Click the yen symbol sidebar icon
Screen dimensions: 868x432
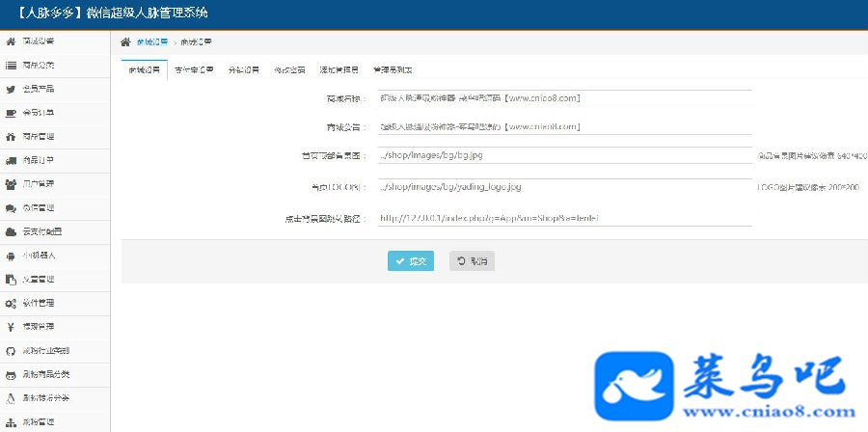tap(10, 326)
